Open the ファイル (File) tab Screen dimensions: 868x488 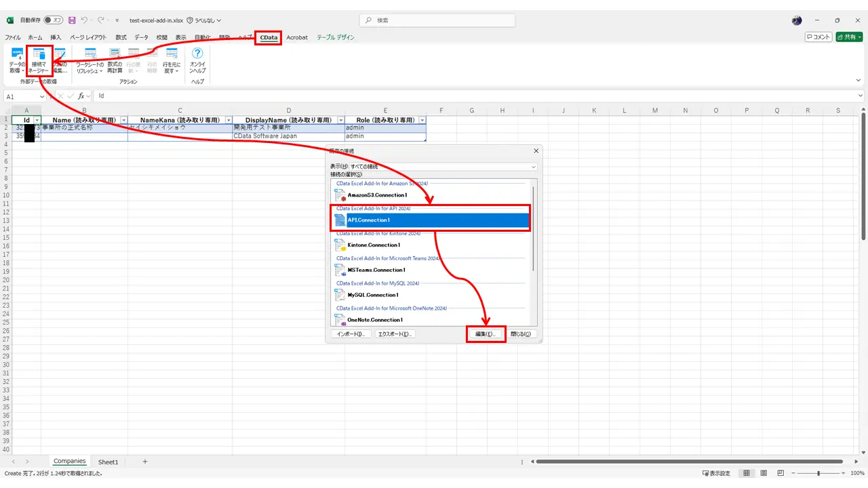coord(13,37)
